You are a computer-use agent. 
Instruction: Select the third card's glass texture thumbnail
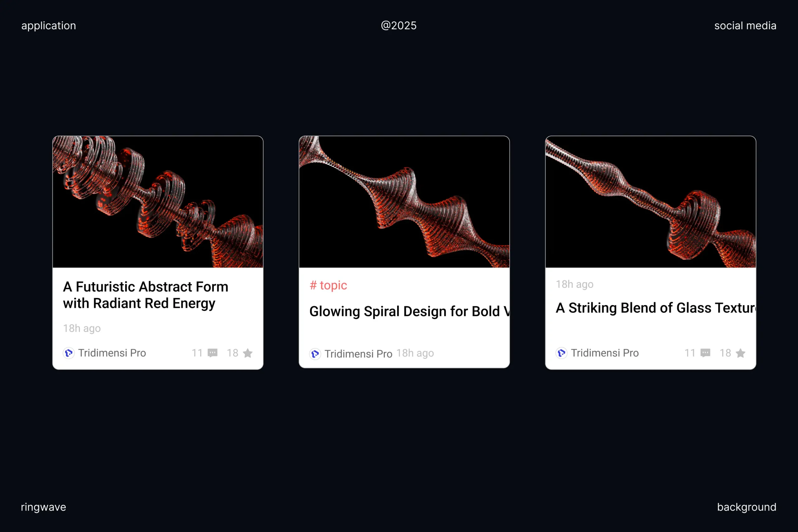pos(651,202)
